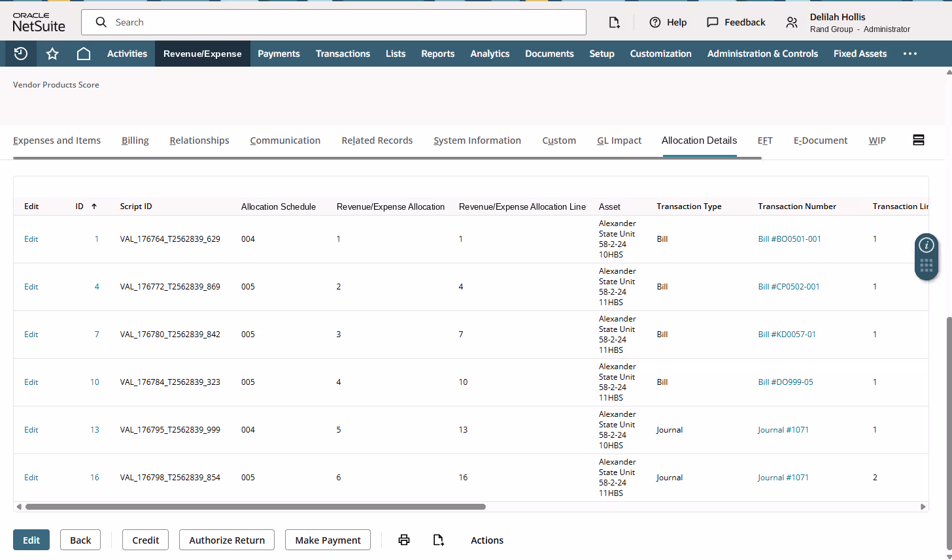Click the Credit button
Image resolution: width=952 pixels, height=560 pixels.
pos(146,540)
